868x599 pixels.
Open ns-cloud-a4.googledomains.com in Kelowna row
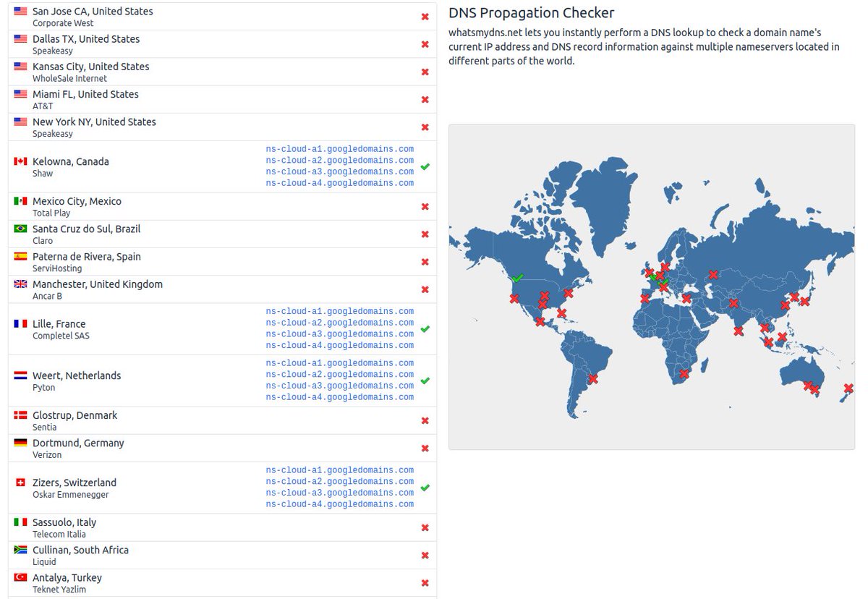pyautogui.click(x=340, y=184)
